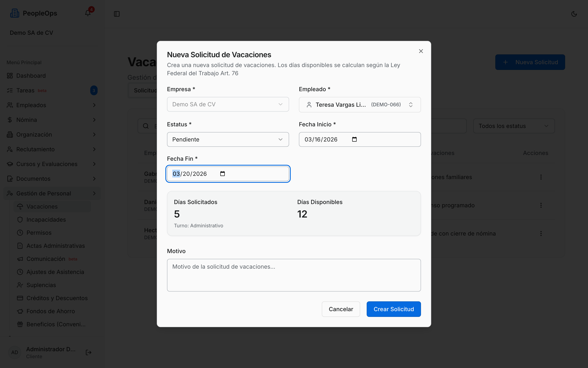
Task: Open calendar picker for Fecha Fin
Action: 222,174
